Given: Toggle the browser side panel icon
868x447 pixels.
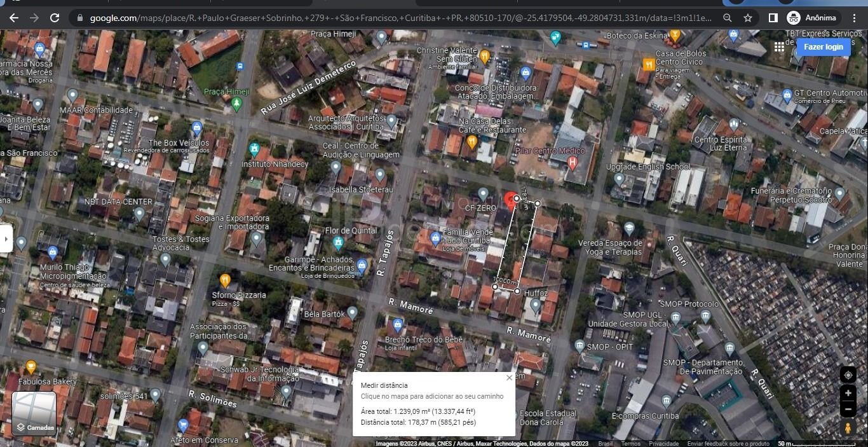Looking at the screenshot, I should tap(773, 18).
